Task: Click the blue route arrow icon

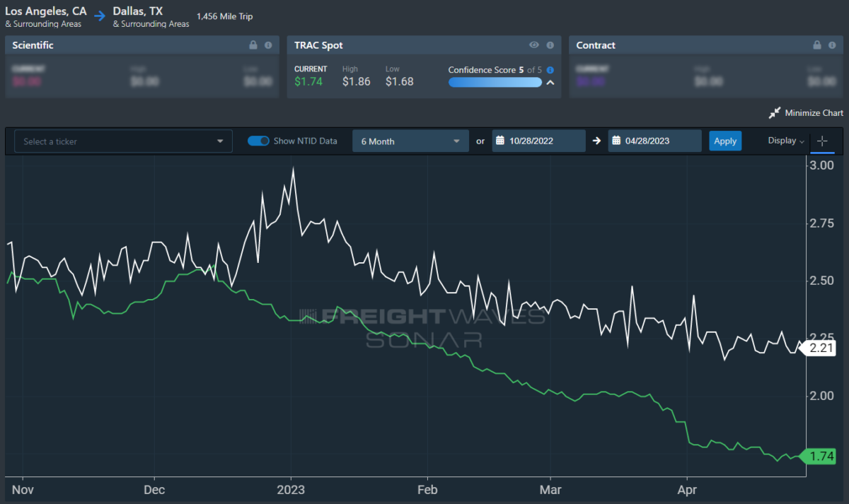Action: coord(100,16)
